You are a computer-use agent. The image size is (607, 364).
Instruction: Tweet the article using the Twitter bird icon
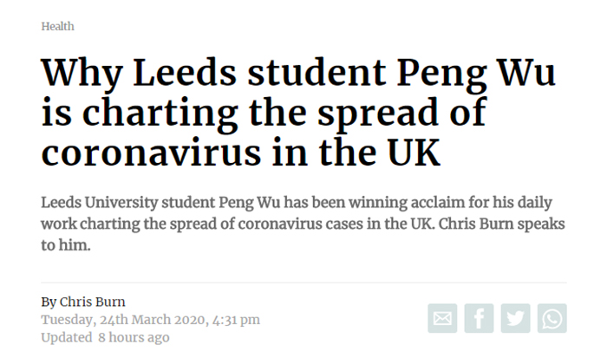[x=515, y=318]
